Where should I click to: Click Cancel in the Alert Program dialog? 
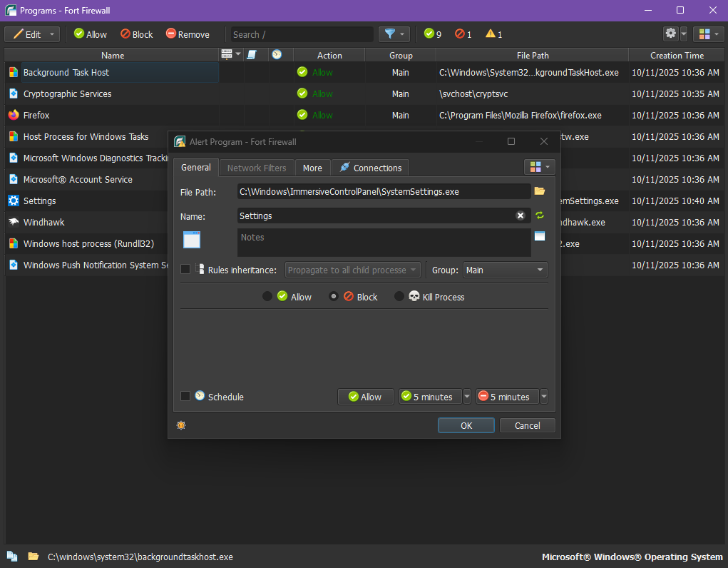[x=528, y=426]
